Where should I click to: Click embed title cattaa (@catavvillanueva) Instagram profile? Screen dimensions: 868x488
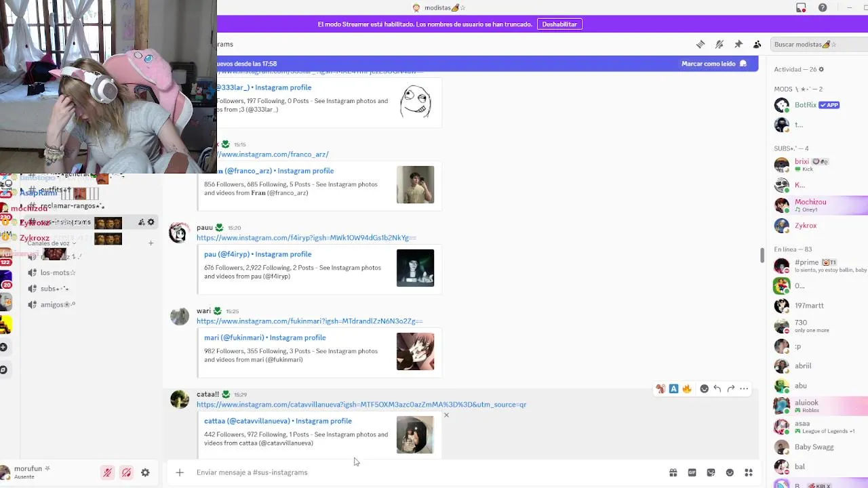[x=278, y=421]
